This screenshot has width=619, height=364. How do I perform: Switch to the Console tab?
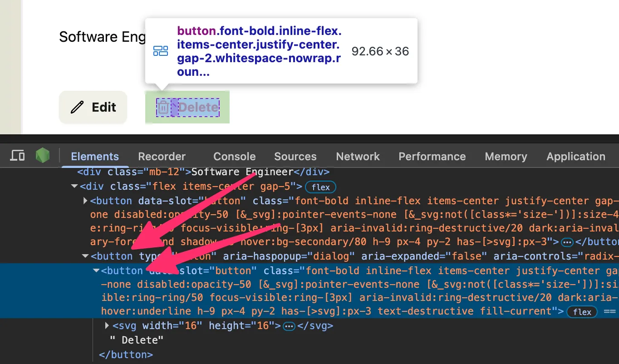point(234,157)
